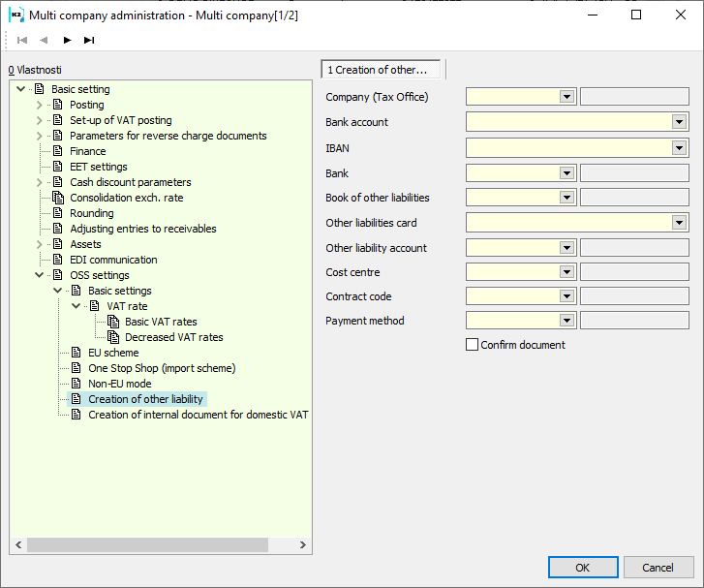Click the document icon beside Finance

pyautogui.click(x=58, y=151)
